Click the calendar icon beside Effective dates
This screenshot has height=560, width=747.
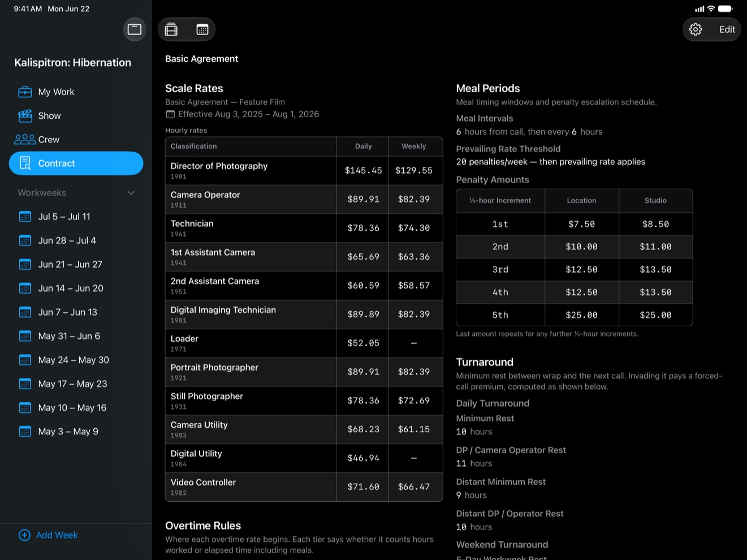[170, 114]
